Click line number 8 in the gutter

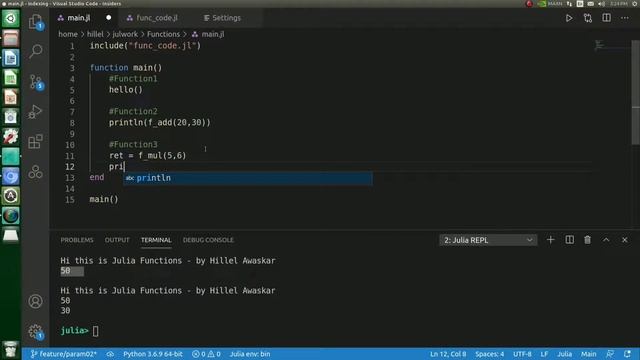click(72, 123)
